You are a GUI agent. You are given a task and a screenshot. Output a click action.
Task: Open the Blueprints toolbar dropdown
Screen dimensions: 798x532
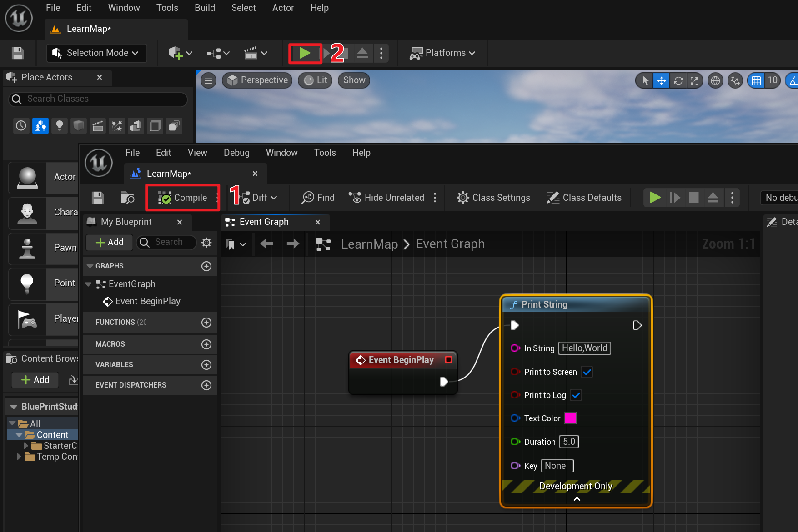tap(218, 53)
